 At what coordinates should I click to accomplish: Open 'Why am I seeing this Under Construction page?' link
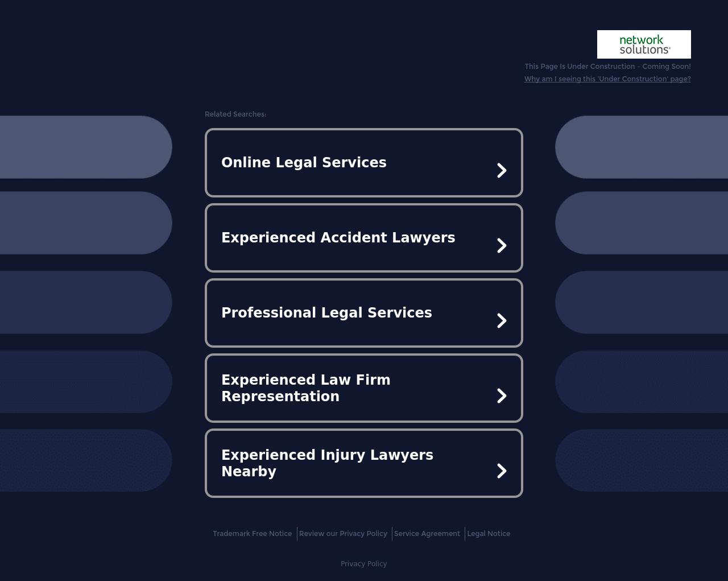click(x=607, y=79)
